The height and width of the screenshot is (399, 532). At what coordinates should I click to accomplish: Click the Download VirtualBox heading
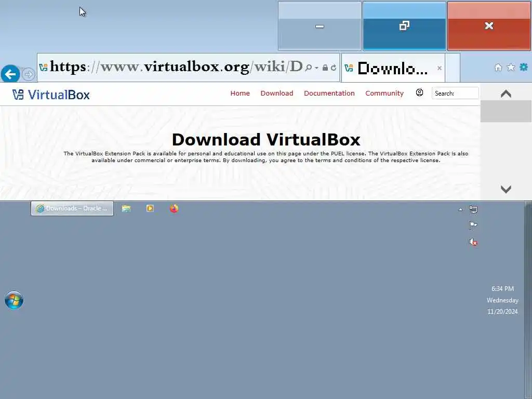point(266,140)
